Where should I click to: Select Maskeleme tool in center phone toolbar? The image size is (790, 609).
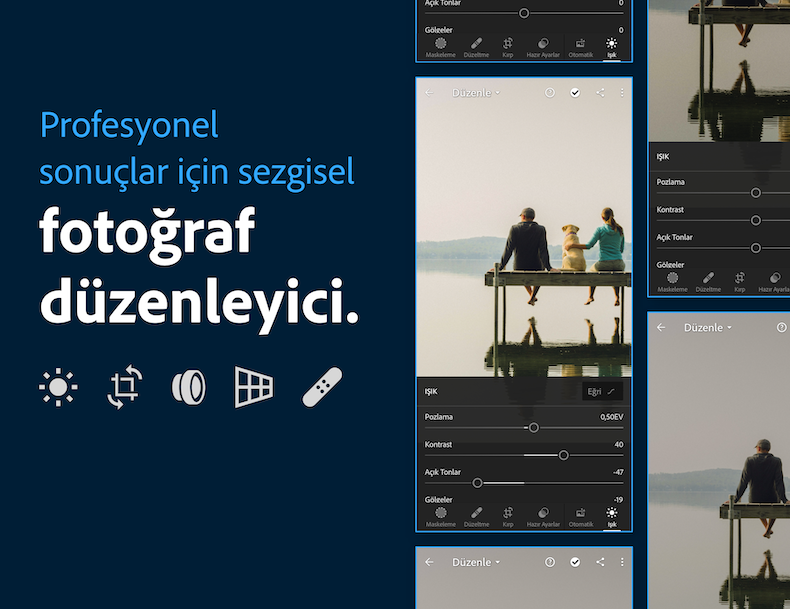point(440,516)
